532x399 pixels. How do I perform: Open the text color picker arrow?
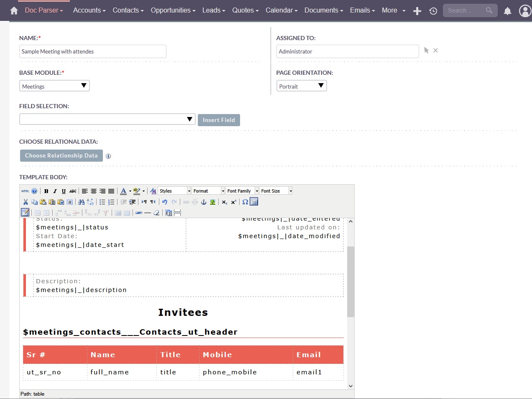[130, 191]
